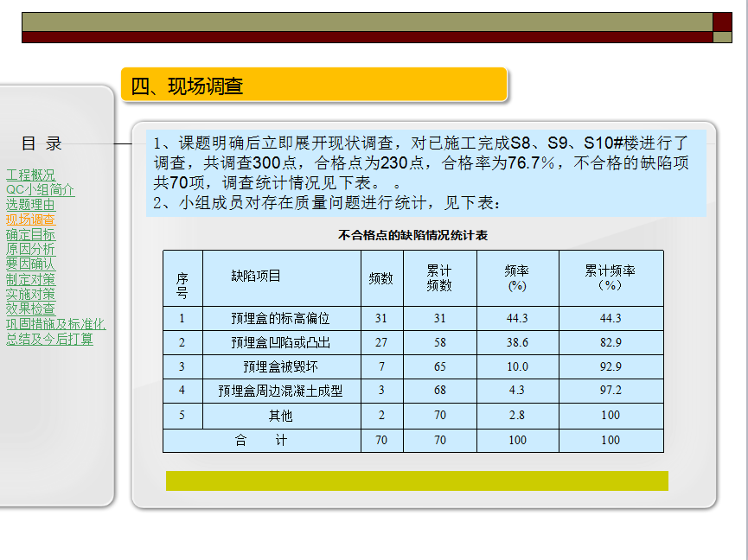Image resolution: width=748 pixels, height=560 pixels.
Task: Click the 82.9 cumulative frequency value
Action: [x=611, y=343]
